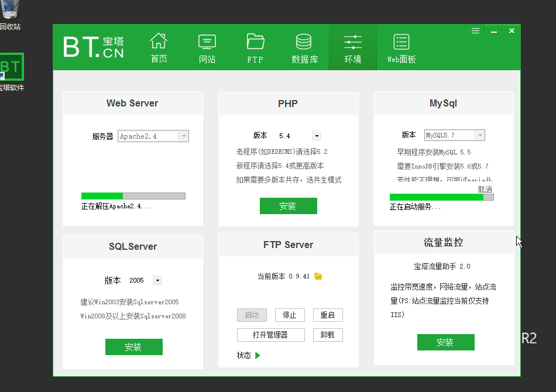Click the FTP Server 重启 button
Screen dimensions: 556x392
tap(328, 315)
